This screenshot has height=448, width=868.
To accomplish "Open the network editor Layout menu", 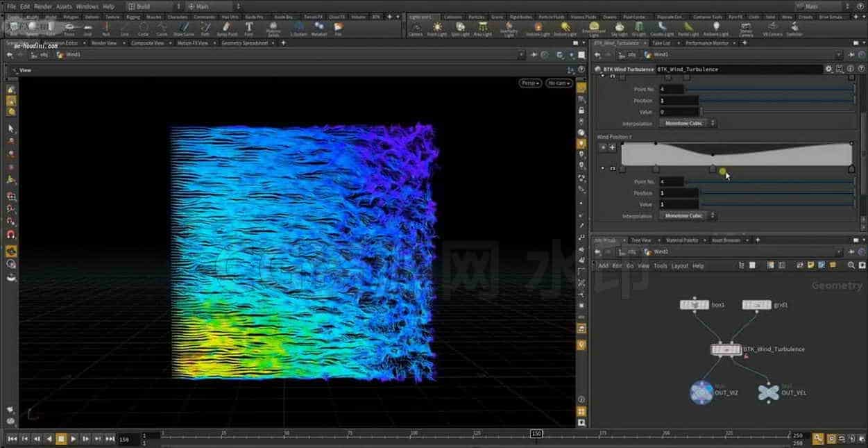I will (679, 266).
